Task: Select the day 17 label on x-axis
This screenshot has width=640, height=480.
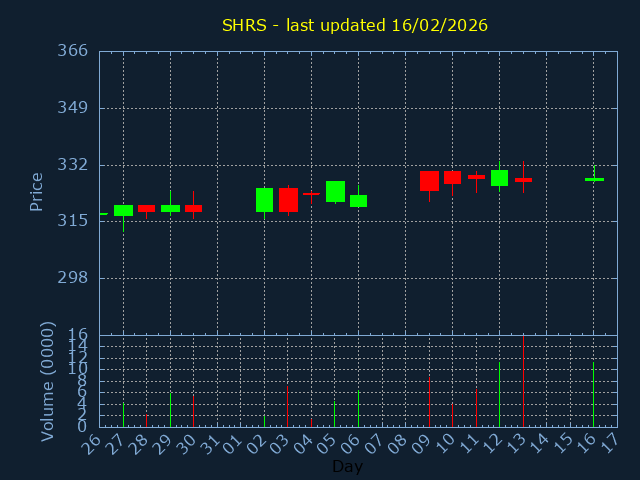Action: tap(609, 443)
